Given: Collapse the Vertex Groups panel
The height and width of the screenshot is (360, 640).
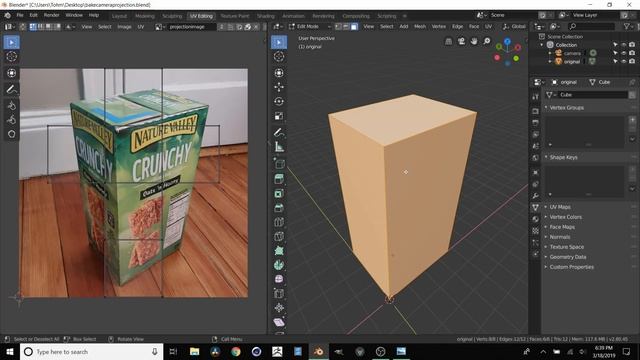Looking at the screenshot, I should pyautogui.click(x=567, y=108).
